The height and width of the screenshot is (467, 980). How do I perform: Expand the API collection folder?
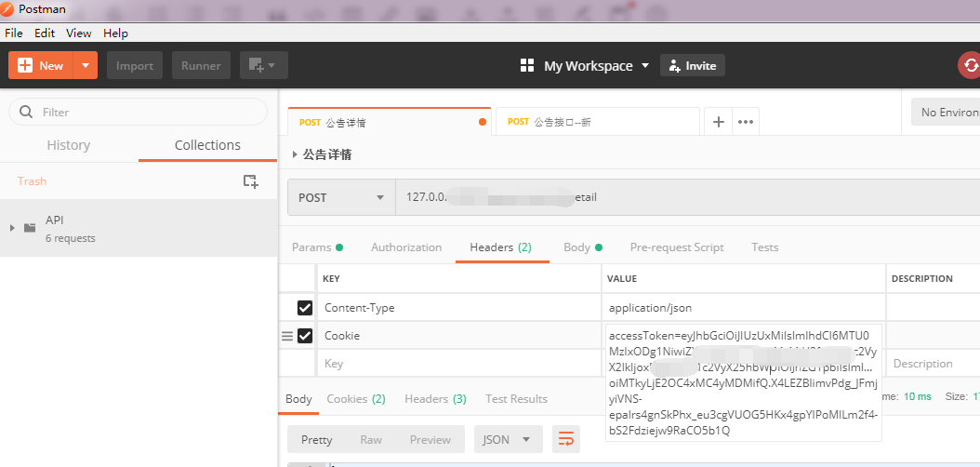(12, 228)
